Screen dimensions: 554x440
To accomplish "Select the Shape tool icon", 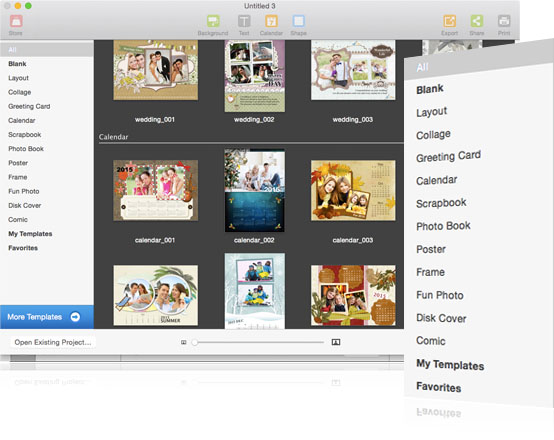I will click(298, 21).
